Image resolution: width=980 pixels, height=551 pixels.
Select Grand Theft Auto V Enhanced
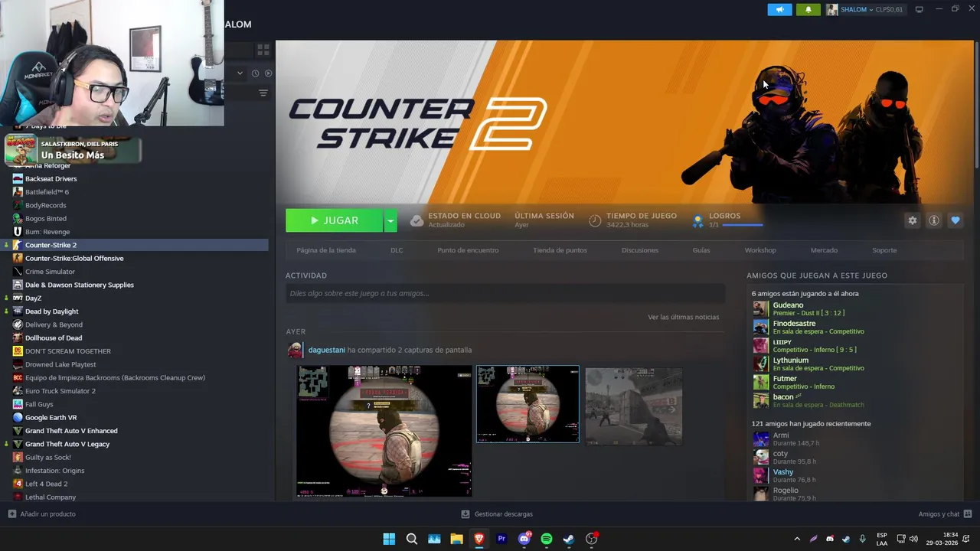(71, 431)
